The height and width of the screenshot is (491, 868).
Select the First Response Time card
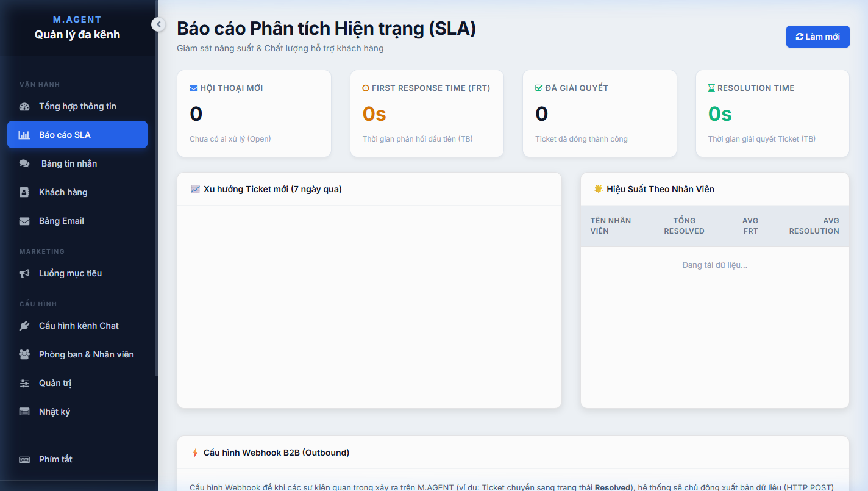pyautogui.click(x=427, y=113)
